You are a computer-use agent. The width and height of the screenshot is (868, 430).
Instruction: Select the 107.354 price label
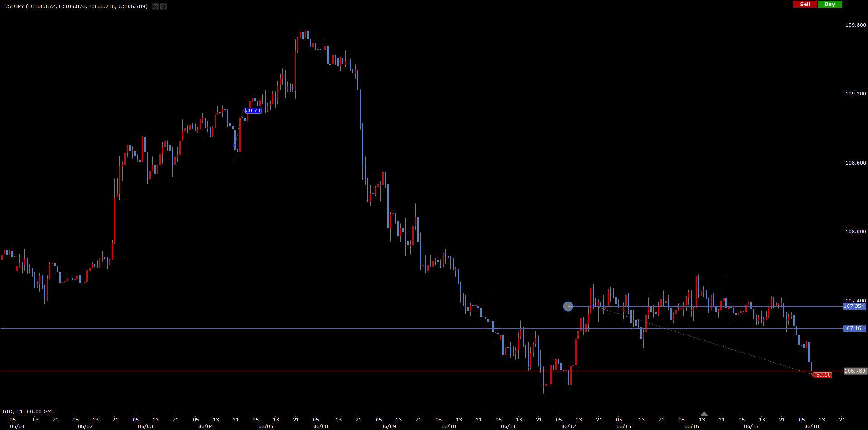click(854, 307)
